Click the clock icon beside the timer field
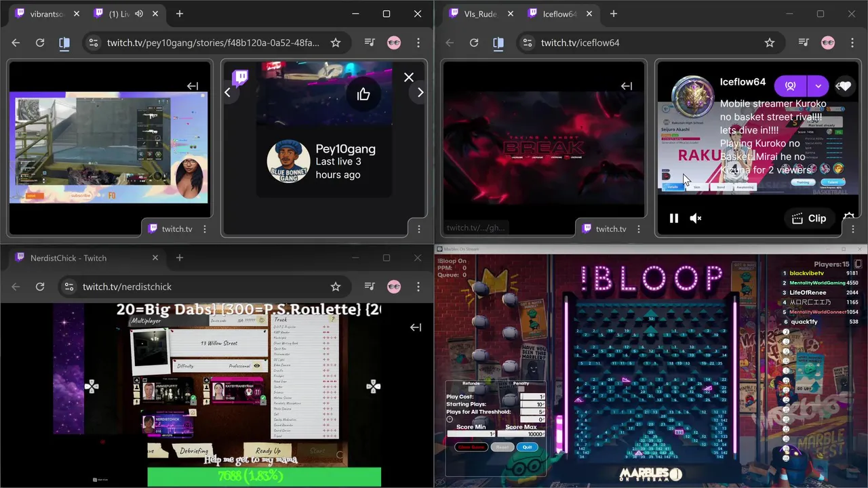 point(450,420)
